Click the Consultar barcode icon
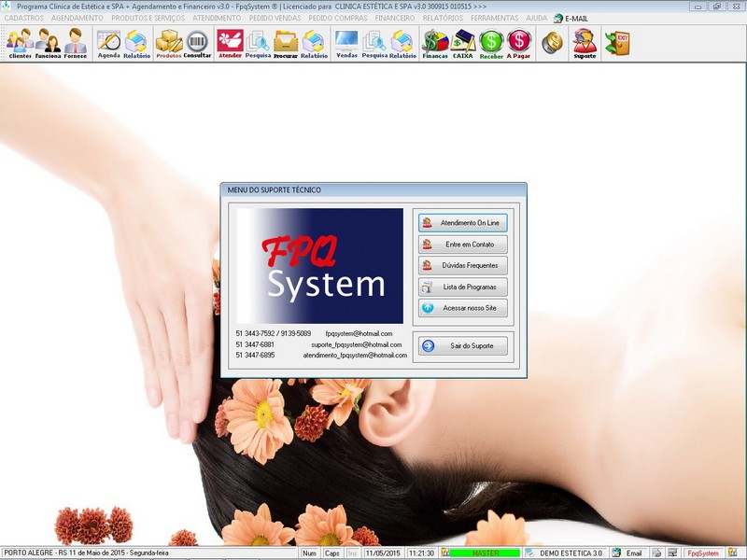The image size is (747, 560). click(x=197, y=44)
